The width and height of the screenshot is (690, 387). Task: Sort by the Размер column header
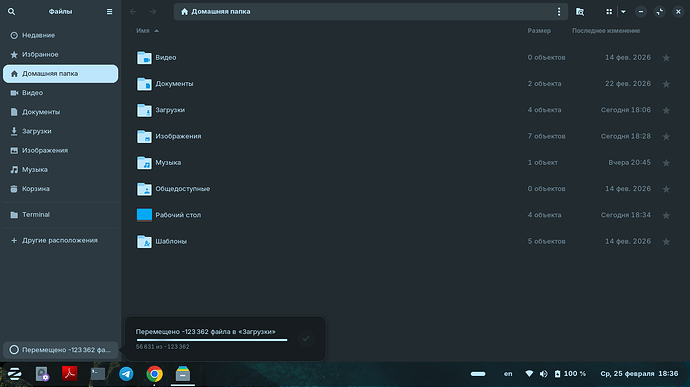(x=539, y=31)
